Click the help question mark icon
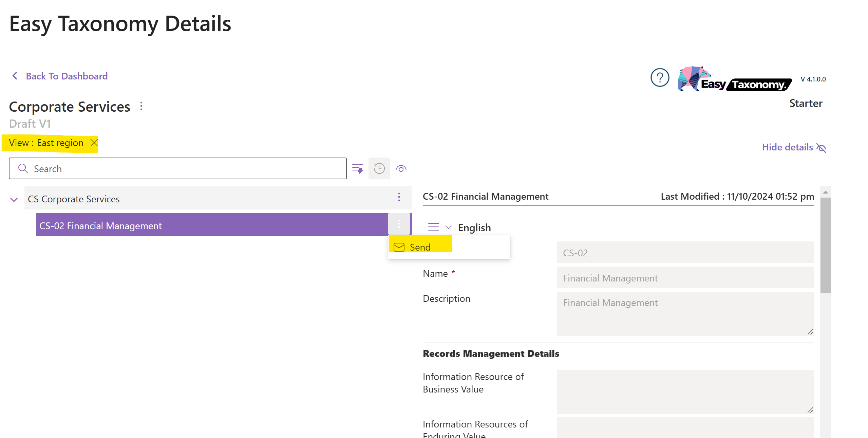 click(659, 78)
